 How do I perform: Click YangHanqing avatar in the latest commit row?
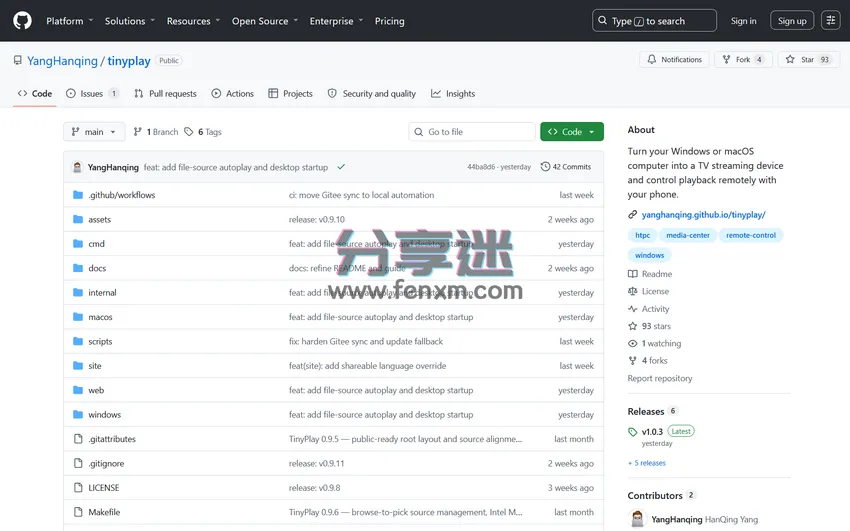(x=78, y=167)
